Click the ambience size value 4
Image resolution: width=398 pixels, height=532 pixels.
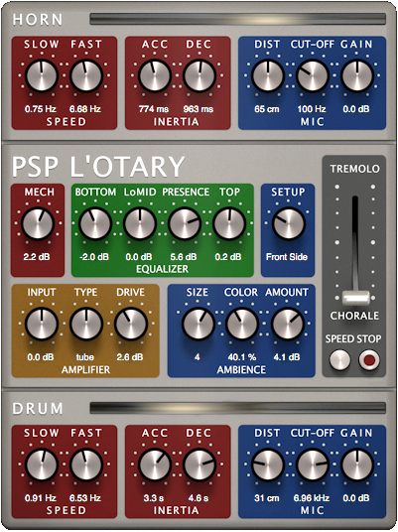pyautogui.click(x=198, y=357)
